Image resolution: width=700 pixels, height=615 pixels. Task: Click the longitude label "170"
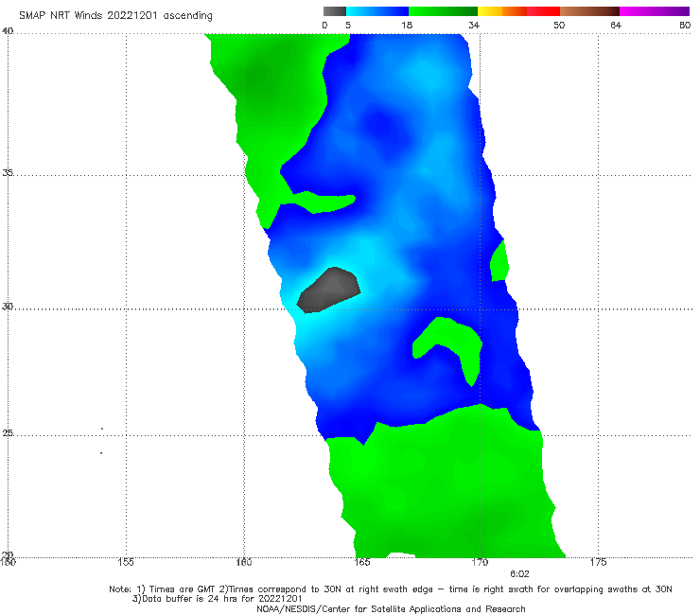pos(480,562)
